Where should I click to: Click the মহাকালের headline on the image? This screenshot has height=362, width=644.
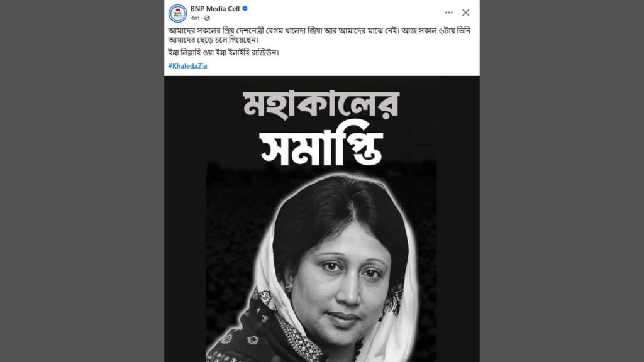click(x=321, y=104)
